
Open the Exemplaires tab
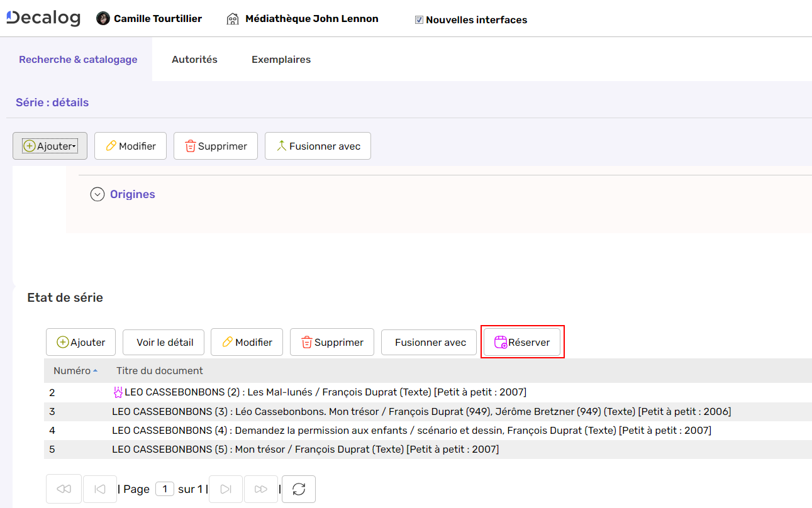(x=281, y=59)
